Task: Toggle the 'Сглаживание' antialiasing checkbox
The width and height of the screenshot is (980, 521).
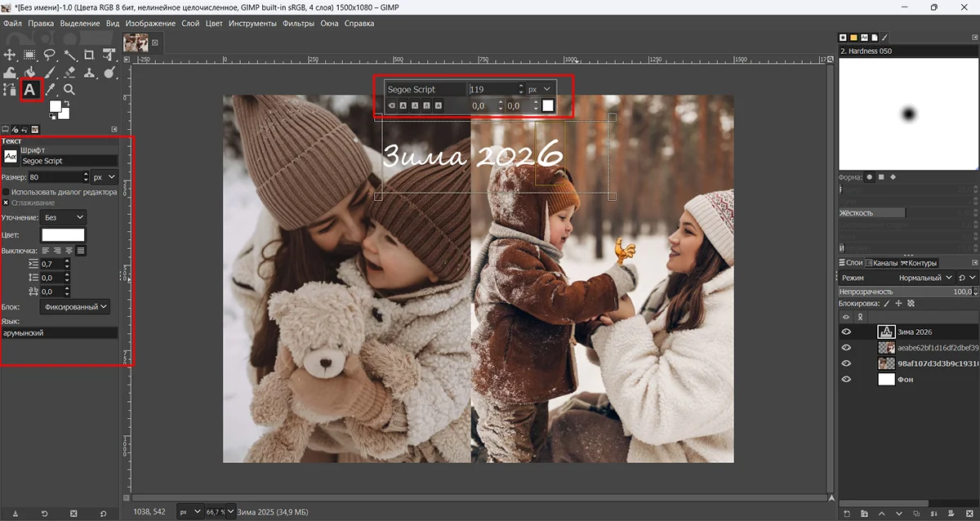Action: tap(7, 203)
